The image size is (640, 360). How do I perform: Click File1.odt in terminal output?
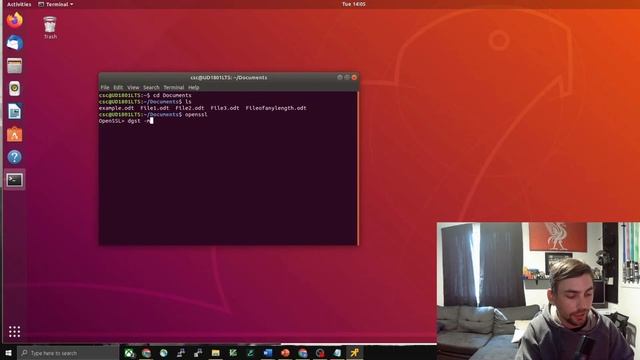155,108
